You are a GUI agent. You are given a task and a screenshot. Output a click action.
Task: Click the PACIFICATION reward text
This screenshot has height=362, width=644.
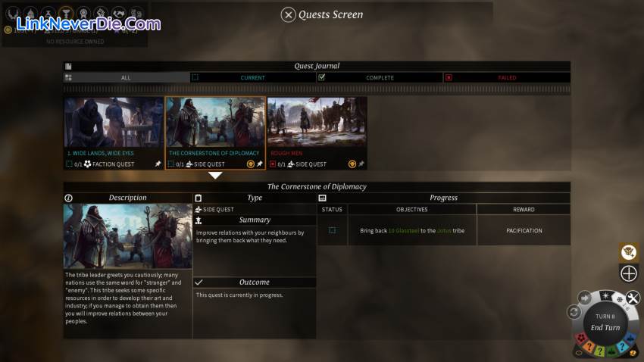(x=524, y=231)
